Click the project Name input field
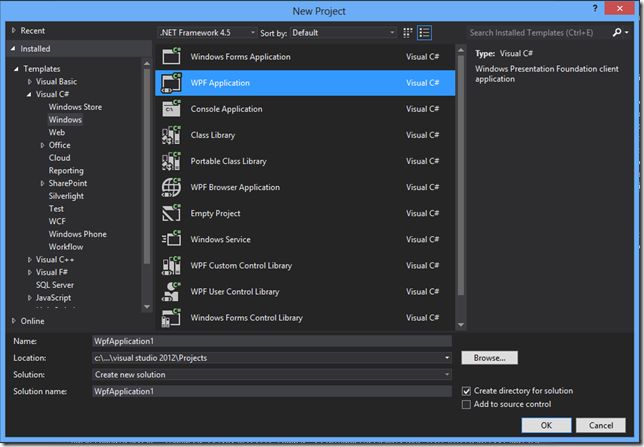Viewport: 644px width, 447px height. point(272,341)
